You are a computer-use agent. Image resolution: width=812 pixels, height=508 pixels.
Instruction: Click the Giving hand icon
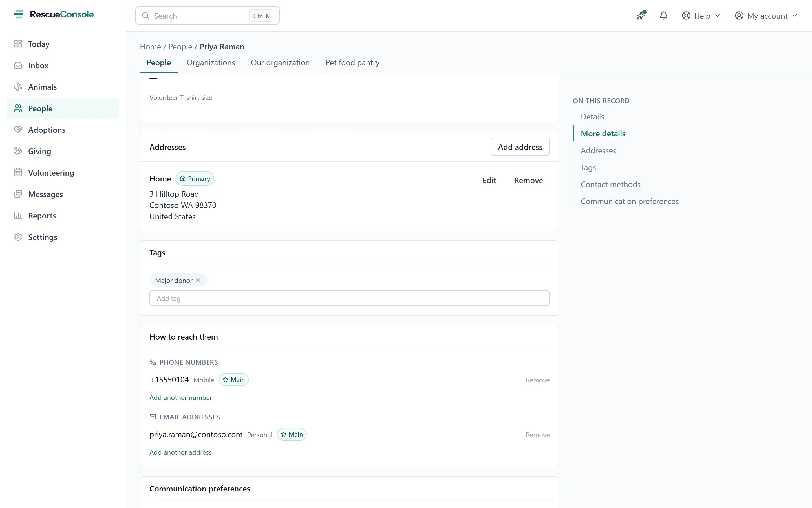click(18, 151)
